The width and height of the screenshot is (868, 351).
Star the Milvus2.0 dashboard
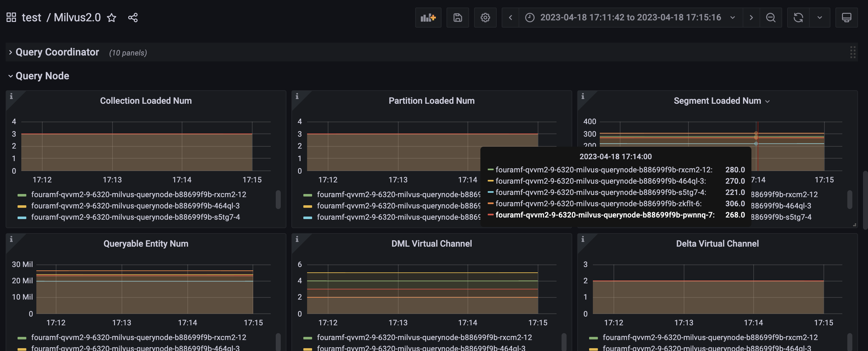click(x=111, y=18)
